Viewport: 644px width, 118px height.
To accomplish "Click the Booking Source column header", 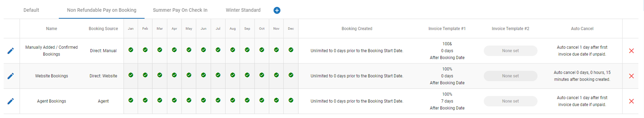I will coord(103,29).
